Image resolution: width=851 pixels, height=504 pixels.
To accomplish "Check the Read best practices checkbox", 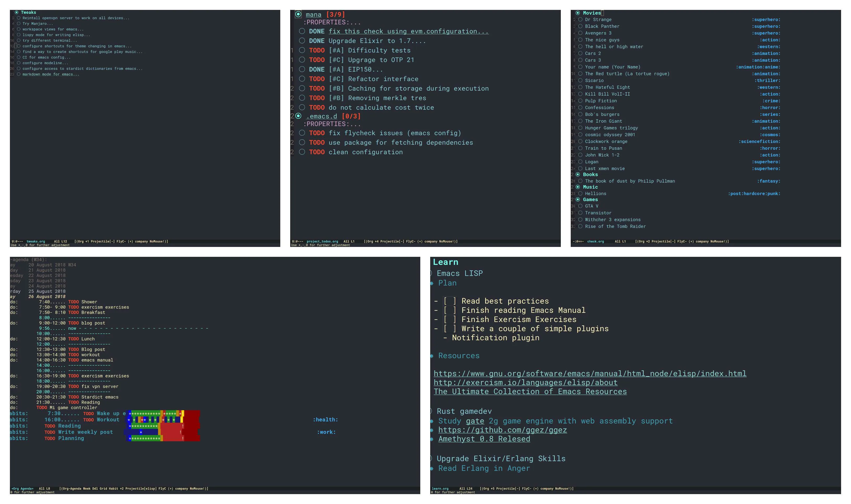I will coord(450,301).
